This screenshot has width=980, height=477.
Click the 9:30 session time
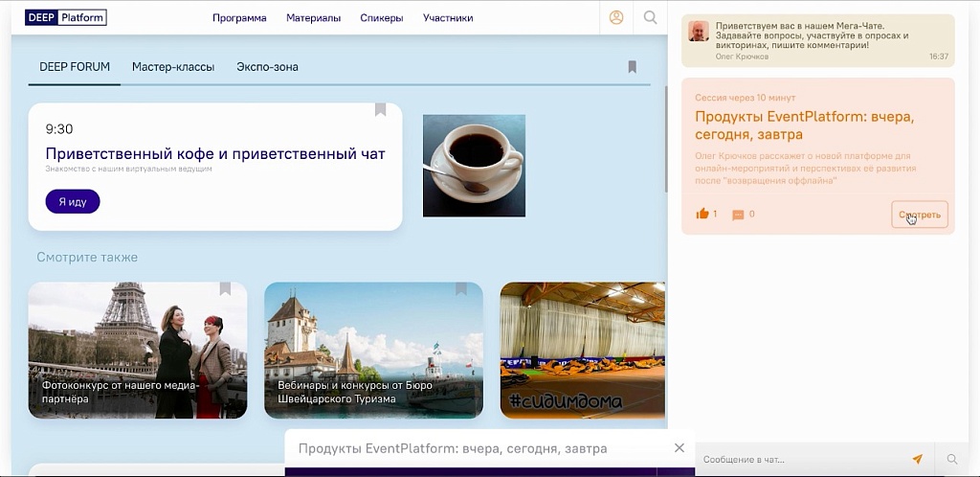[59, 129]
